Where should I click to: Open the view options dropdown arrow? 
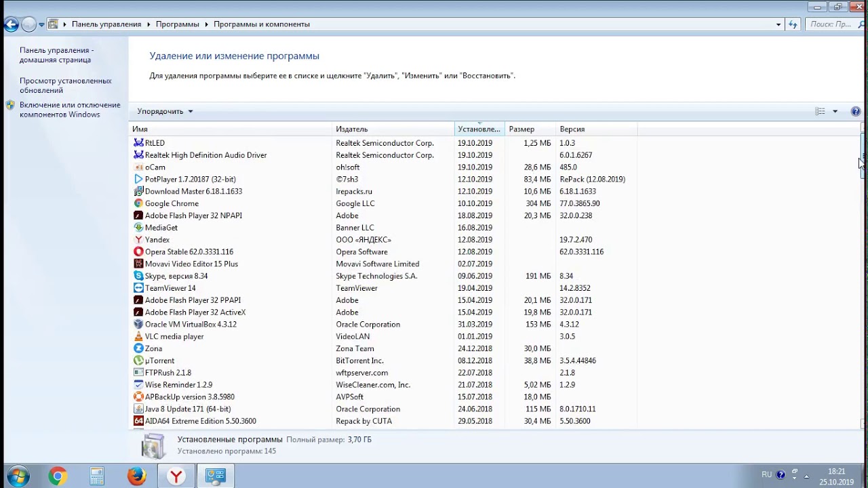835,111
